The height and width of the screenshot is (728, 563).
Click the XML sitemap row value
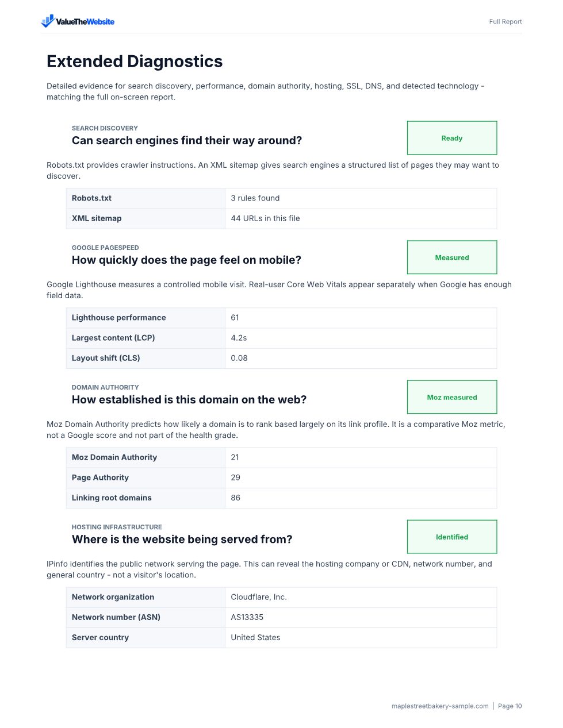point(361,218)
